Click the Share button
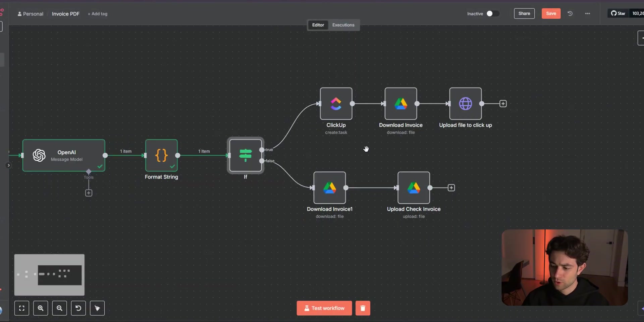Image resolution: width=644 pixels, height=322 pixels. coord(524,13)
